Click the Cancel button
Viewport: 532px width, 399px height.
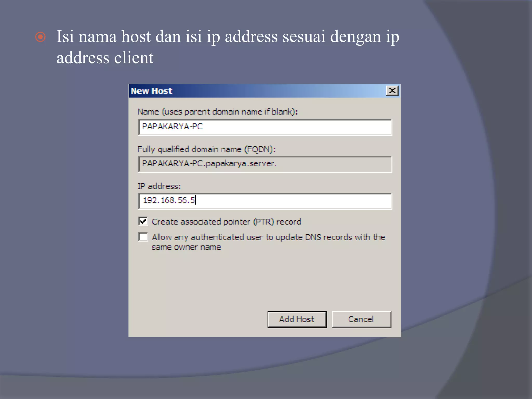click(361, 319)
